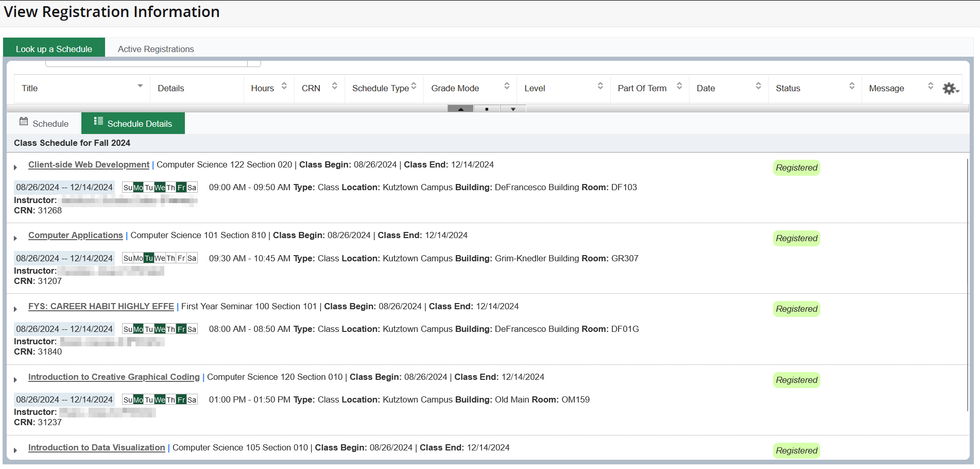The width and height of the screenshot is (980, 469).
Task: Sort the Date column
Action: pos(758,86)
